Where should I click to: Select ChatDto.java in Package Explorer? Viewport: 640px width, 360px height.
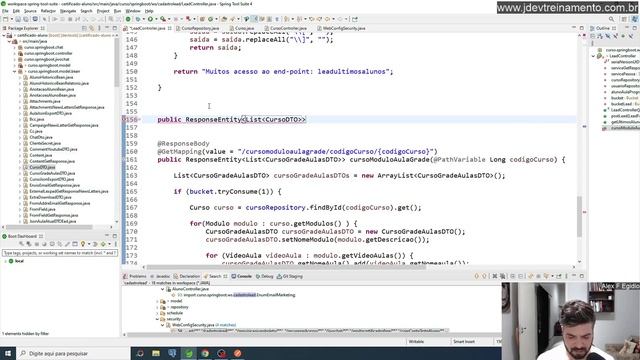pyautogui.click(x=41, y=138)
